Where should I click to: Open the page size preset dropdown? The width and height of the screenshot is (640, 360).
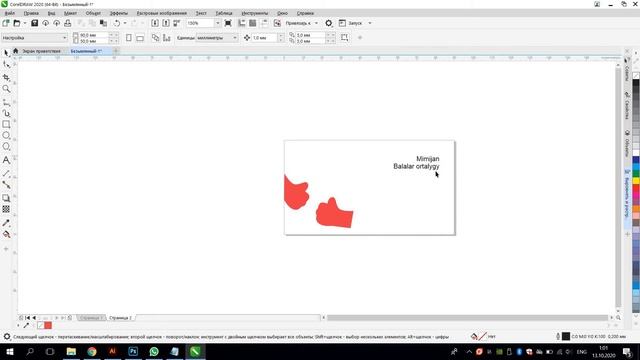(34, 38)
